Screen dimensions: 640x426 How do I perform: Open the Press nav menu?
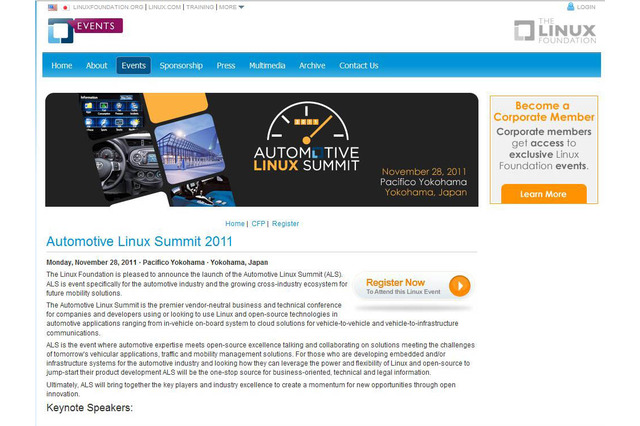tap(226, 65)
